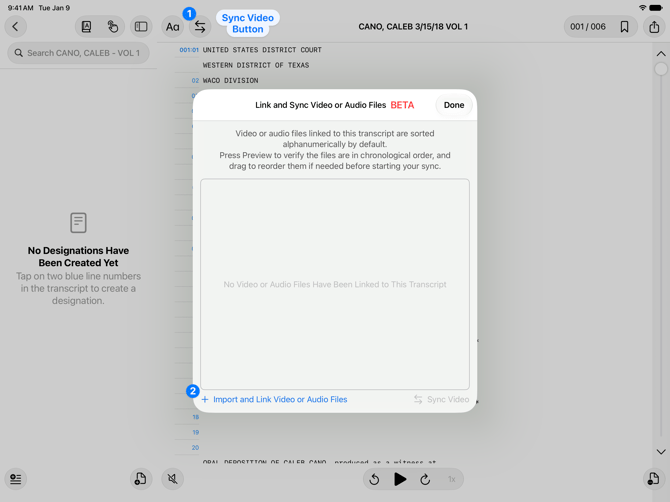Click the sync video arrows icon
This screenshot has height=502, width=670.
click(200, 27)
